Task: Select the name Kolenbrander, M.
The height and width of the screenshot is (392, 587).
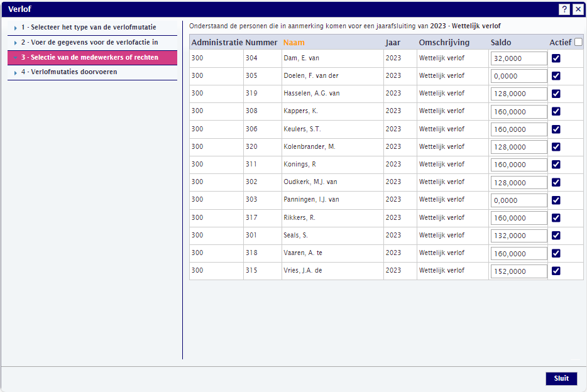Action: click(x=309, y=146)
